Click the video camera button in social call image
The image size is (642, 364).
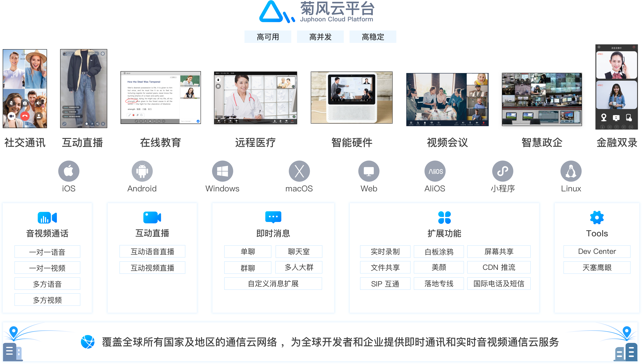pyautogui.click(x=11, y=116)
